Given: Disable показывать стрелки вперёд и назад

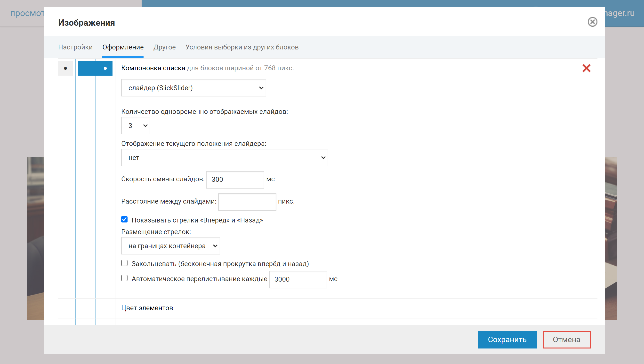Looking at the screenshot, I should tap(124, 220).
